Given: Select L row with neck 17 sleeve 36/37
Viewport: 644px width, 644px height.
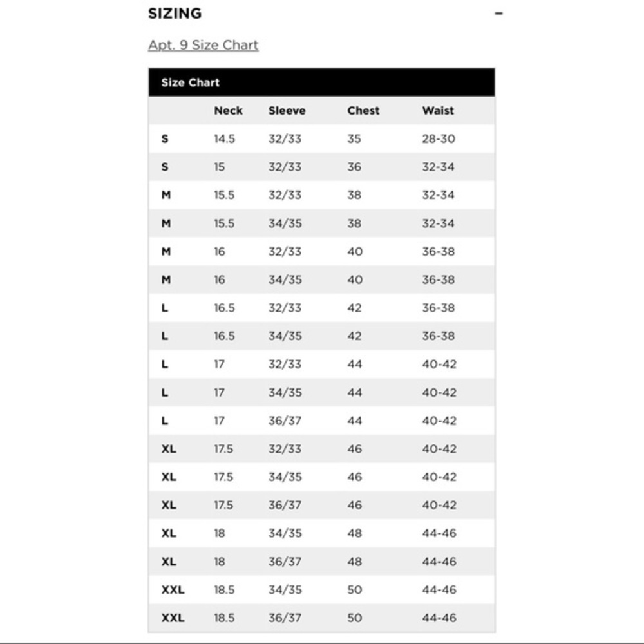Looking at the screenshot, I should pyautogui.click(x=321, y=421).
